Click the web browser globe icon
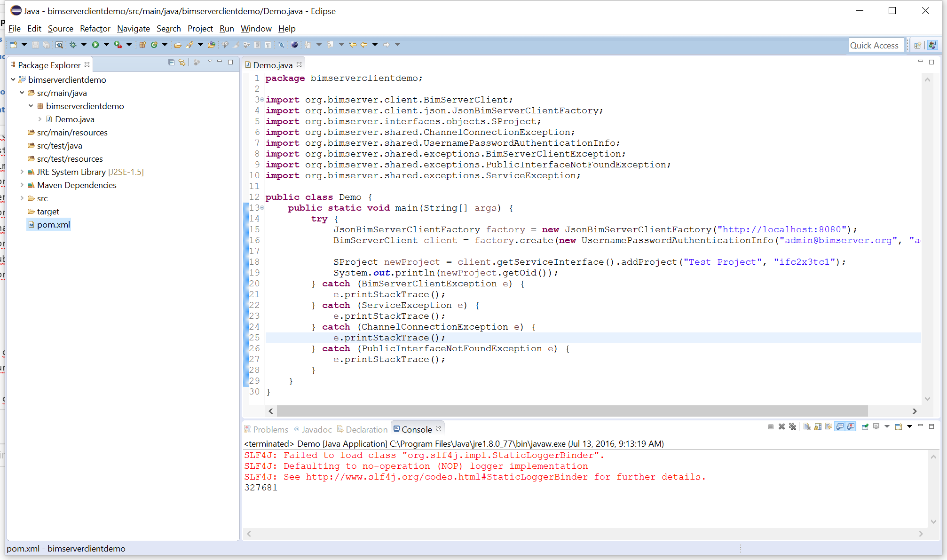This screenshot has height=560, width=947. (x=294, y=45)
